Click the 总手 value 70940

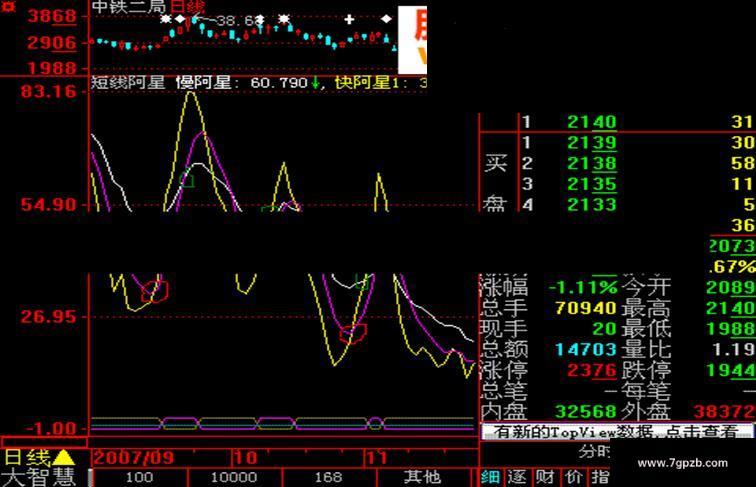click(586, 308)
